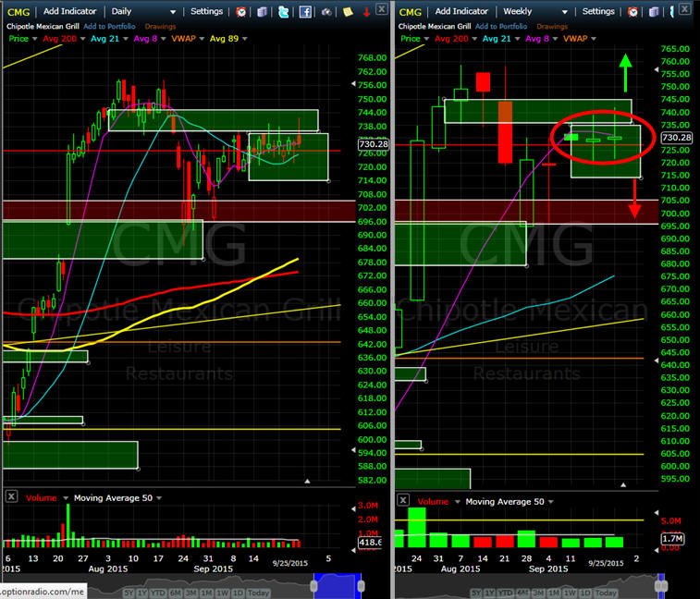Expand Avg 21 options in Daily chart
The image size is (700, 599).
(x=126, y=39)
